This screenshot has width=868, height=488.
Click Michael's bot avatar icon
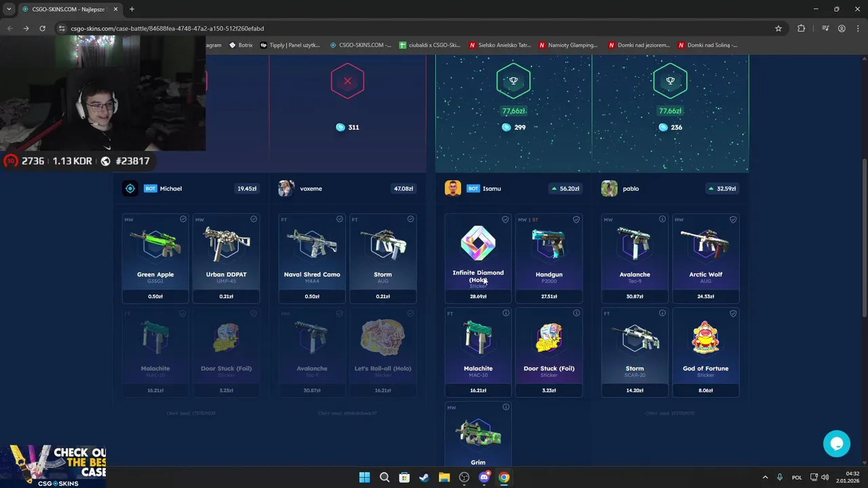click(x=130, y=188)
